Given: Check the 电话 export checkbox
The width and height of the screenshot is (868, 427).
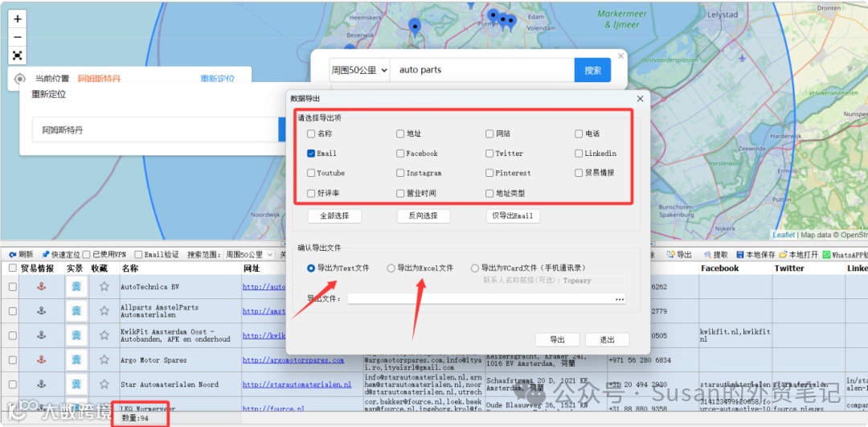Looking at the screenshot, I should 579,133.
